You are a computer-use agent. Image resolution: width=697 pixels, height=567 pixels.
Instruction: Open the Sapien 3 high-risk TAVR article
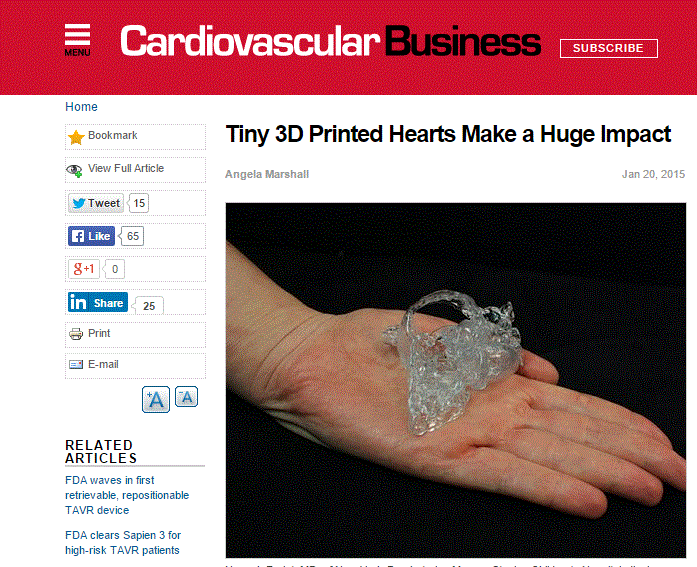pyautogui.click(x=123, y=543)
